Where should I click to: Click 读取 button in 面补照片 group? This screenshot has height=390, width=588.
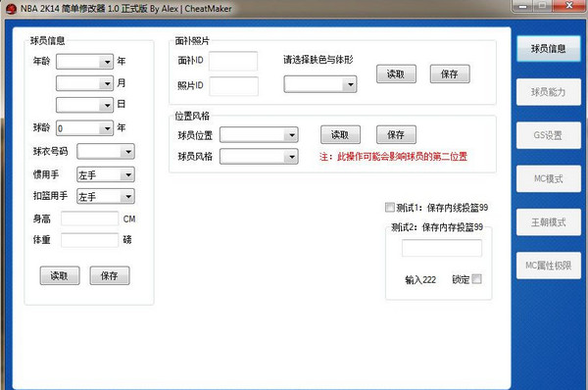click(x=396, y=73)
